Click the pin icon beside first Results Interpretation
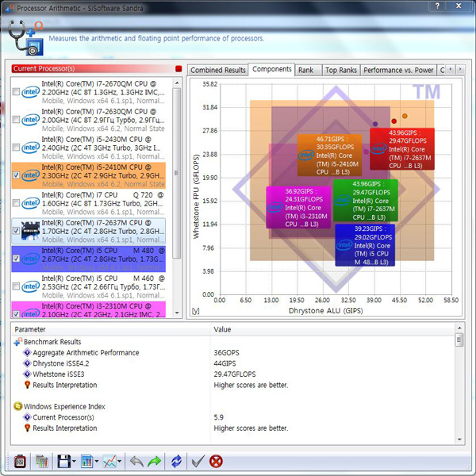This screenshot has width=476, height=476. coord(27,385)
